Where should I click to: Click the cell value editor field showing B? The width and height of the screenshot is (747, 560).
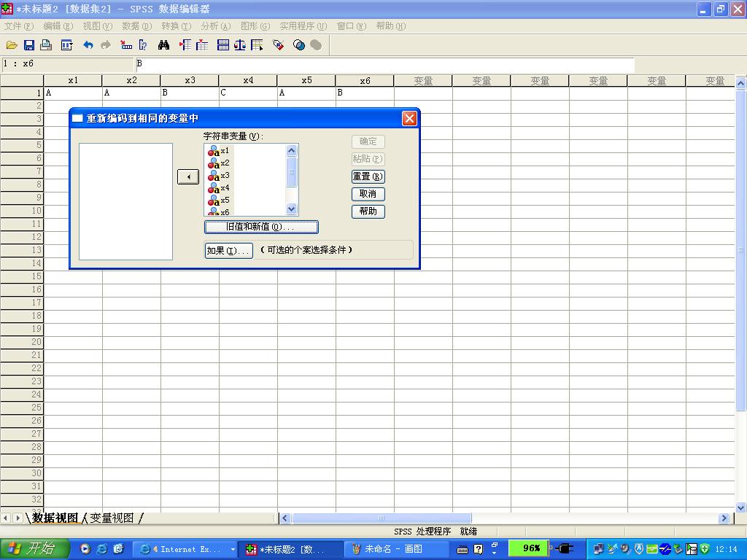click(384, 64)
